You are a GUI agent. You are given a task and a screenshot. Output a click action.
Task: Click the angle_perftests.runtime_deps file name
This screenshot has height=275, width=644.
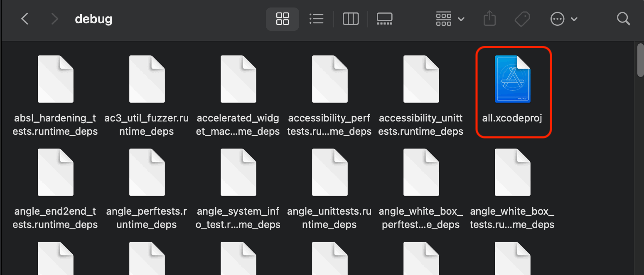pos(147,218)
